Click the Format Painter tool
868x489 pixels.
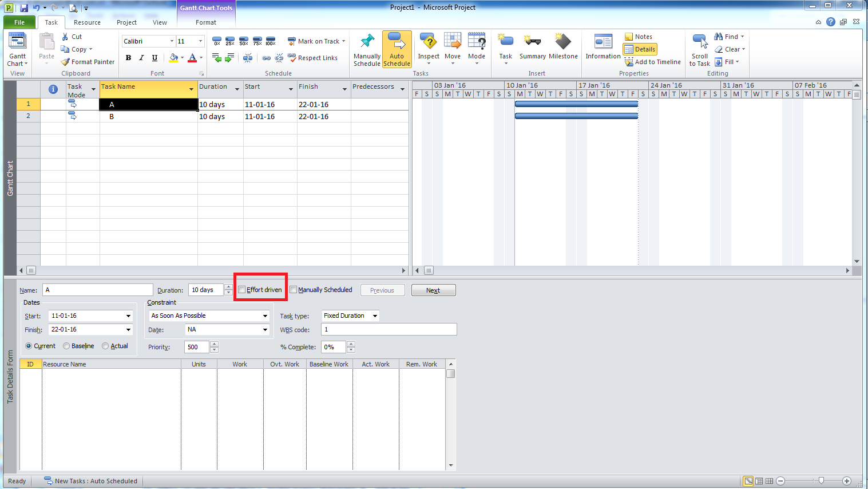tap(88, 62)
